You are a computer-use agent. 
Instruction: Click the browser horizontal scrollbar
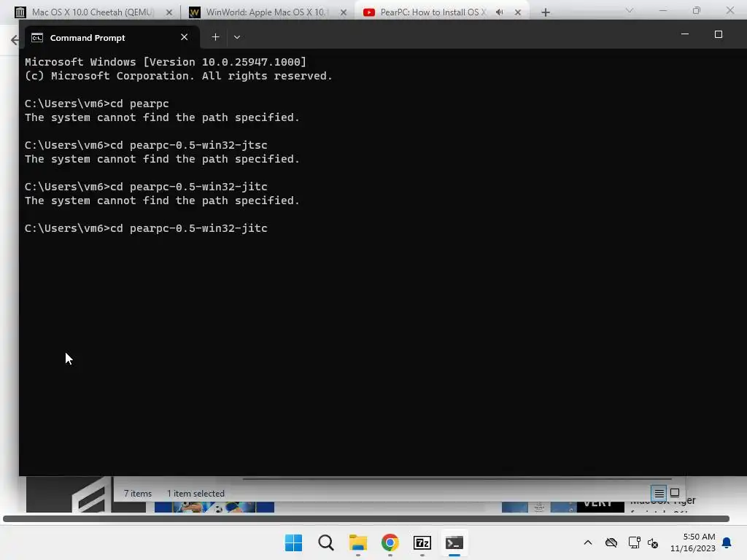pos(366,519)
